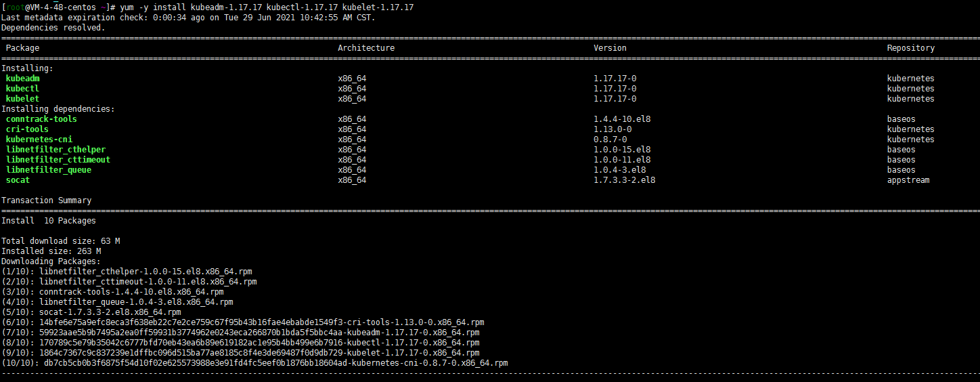Image resolution: width=980 pixels, height=382 pixels.
Task: Click x86_64 architecture in the socat row
Action: [x=352, y=180]
